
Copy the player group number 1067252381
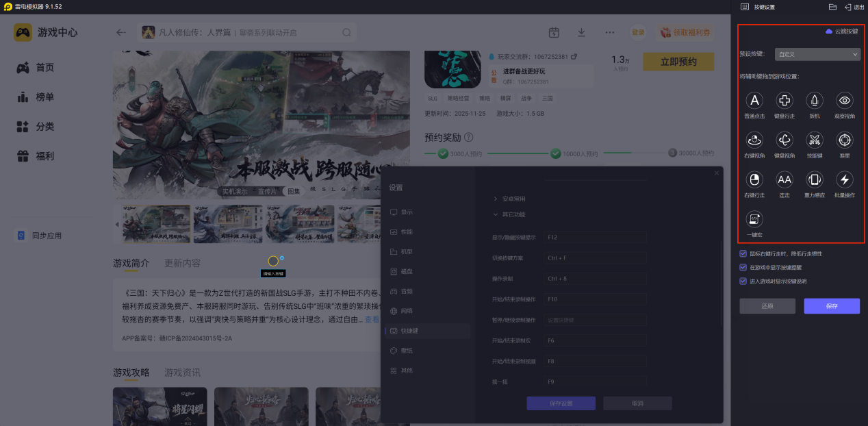574,56
